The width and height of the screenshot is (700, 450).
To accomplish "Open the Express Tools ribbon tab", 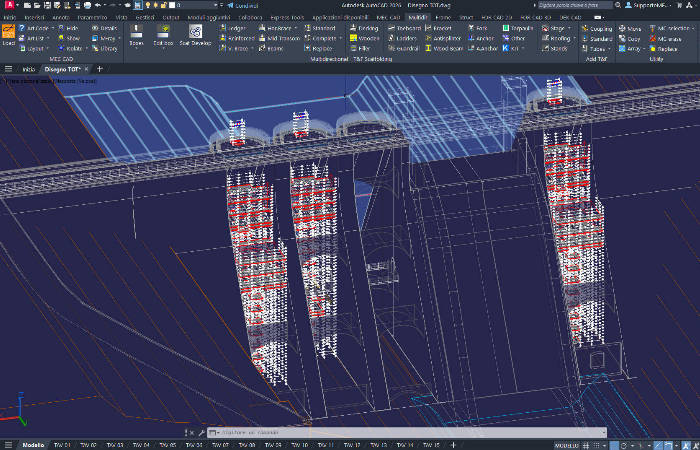I will (287, 17).
